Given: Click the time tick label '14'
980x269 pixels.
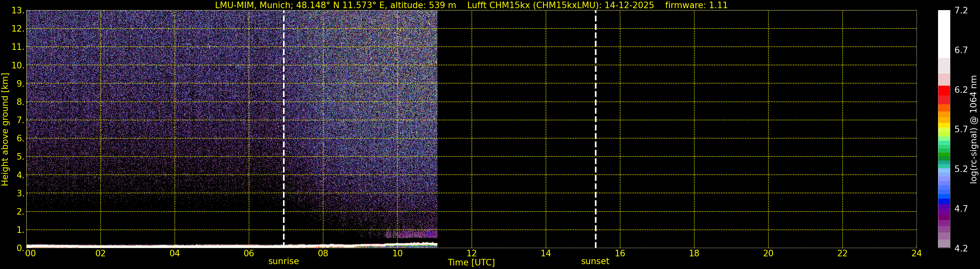Looking at the screenshot, I should click(x=545, y=253).
